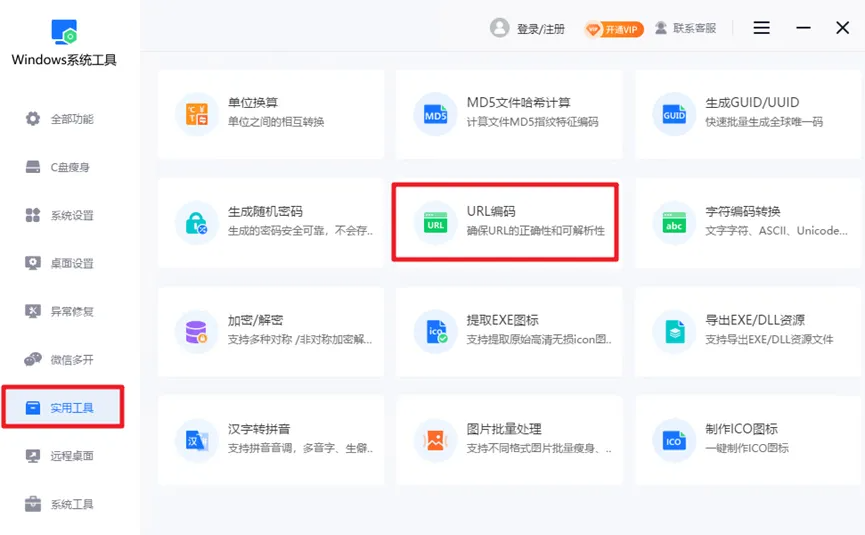Image resolution: width=865 pixels, height=535 pixels.
Task: Click the abc 字符编码转换 icon
Action: (674, 223)
